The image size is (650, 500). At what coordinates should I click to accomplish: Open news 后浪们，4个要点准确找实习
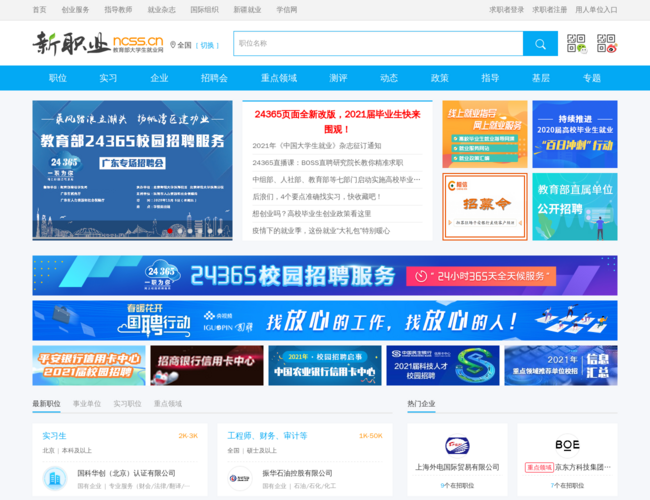(317, 197)
